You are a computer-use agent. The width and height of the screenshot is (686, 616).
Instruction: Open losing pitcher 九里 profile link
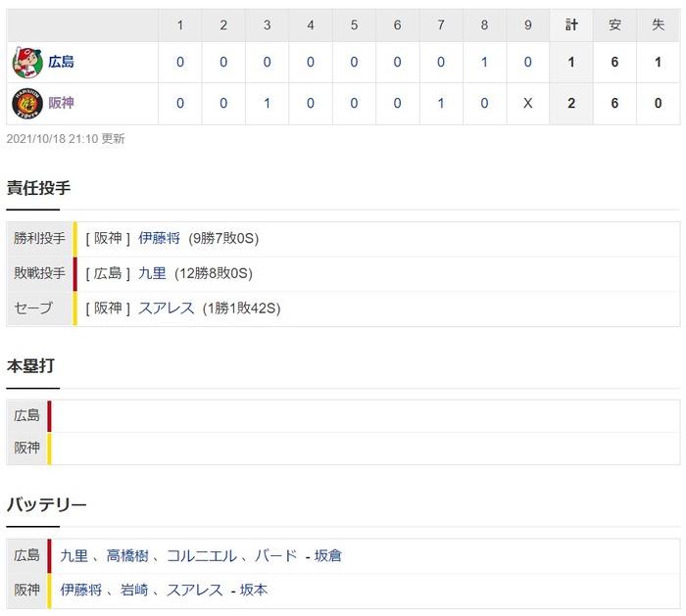pyautogui.click(x=152, y=273)
